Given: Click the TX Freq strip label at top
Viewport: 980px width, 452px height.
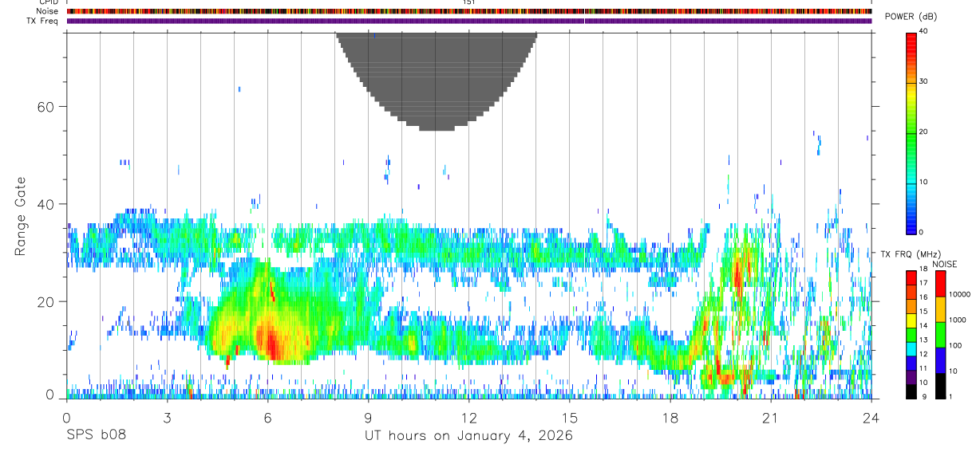Looking at the screenshot, I should [42, 21].
